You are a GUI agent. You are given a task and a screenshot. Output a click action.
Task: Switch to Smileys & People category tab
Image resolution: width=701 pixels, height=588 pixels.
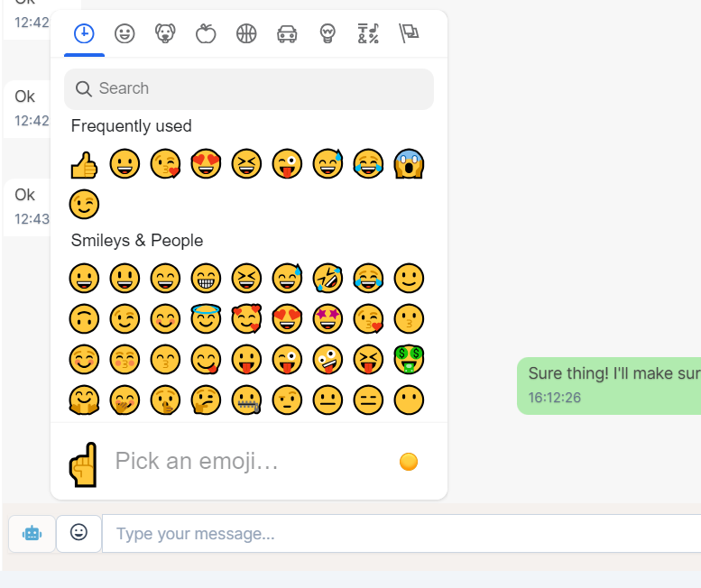point(125,34)
